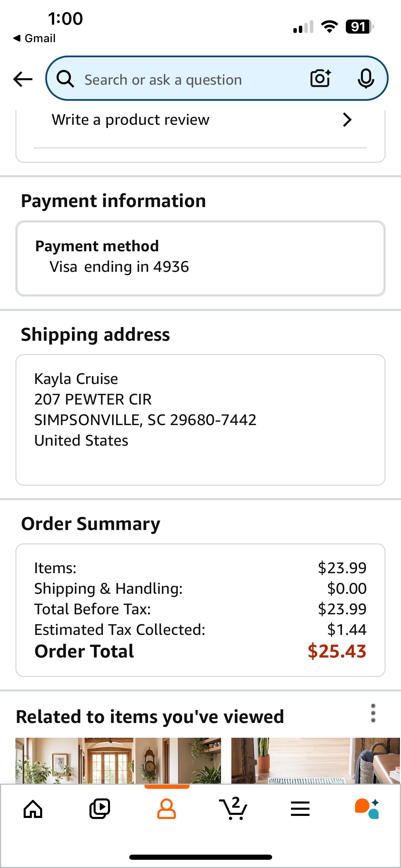
Task: Open the hamburger menu tab
Action: (300, 809)
